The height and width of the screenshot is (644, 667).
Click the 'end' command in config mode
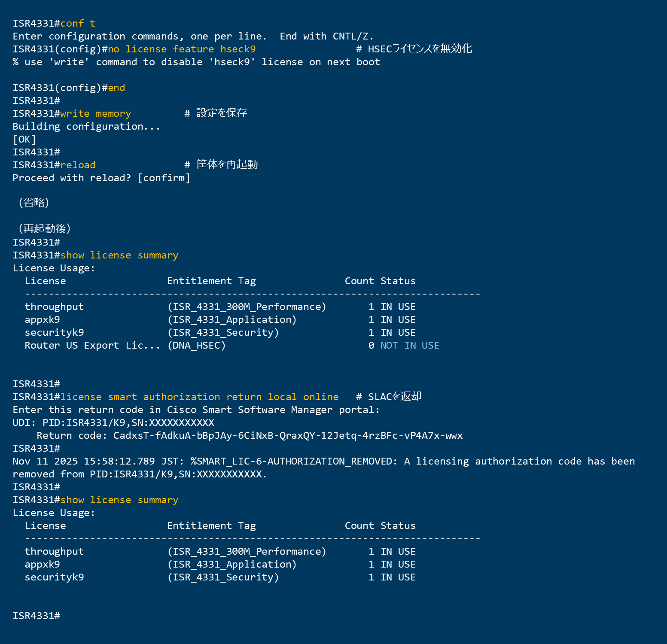click(116, 88)
